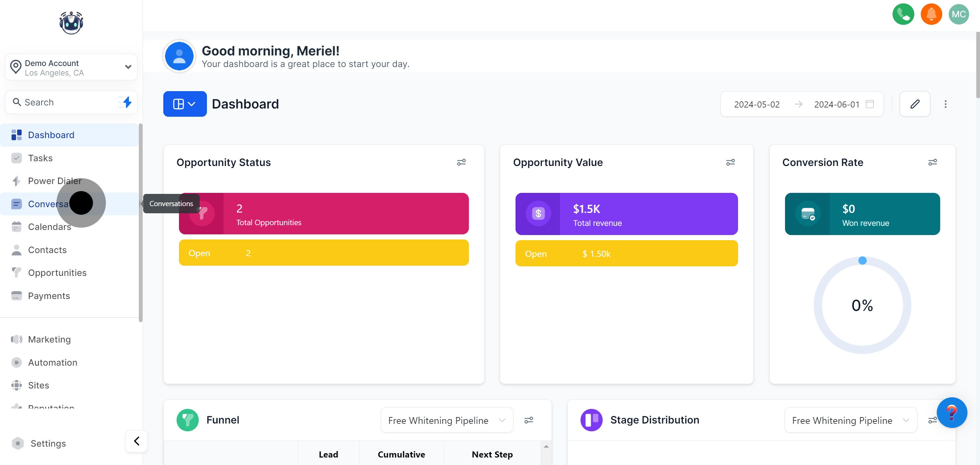Expand Stage Distribution pipeline dropdown
980x465 pixels.
850,420
